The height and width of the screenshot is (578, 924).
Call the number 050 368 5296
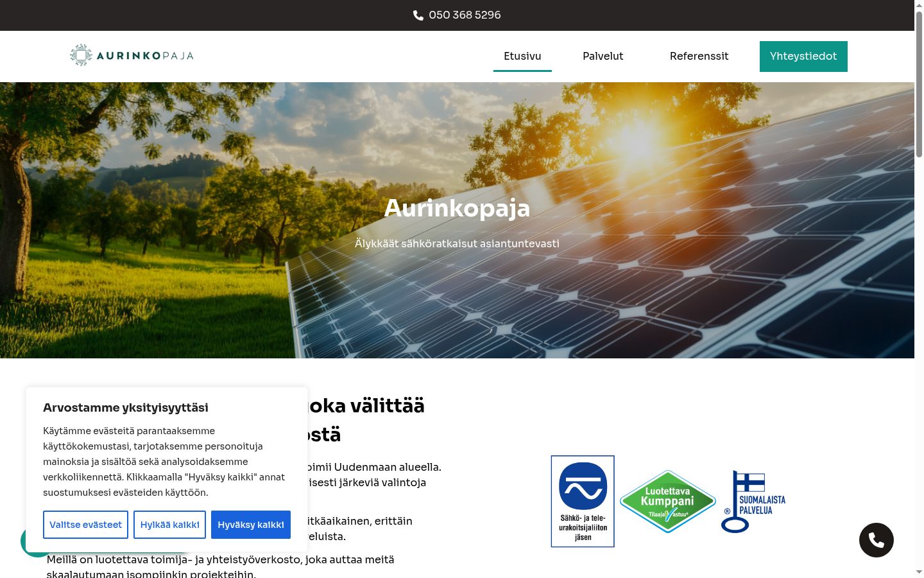click(x=465, y=15)
